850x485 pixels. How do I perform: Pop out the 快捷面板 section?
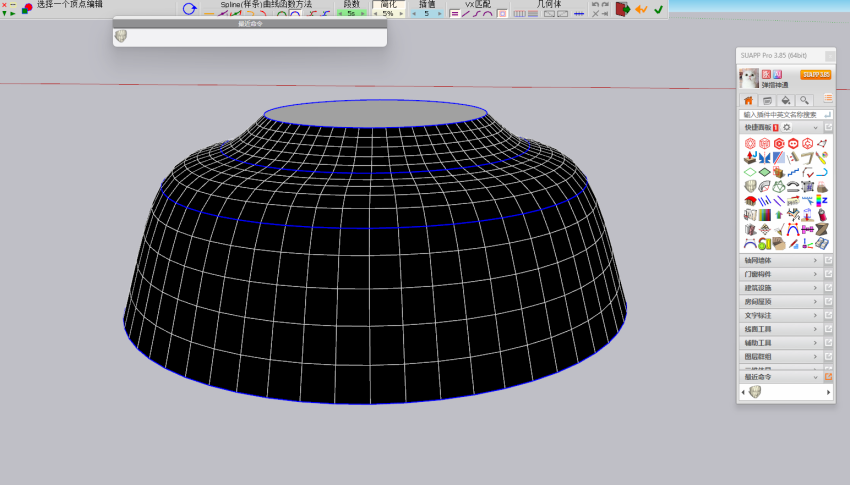tap(828, 127)
